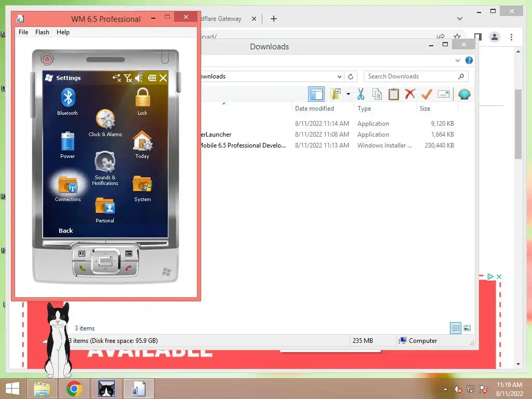
Task: Click the cat application taskbar icon
Action: click(107, 389)
